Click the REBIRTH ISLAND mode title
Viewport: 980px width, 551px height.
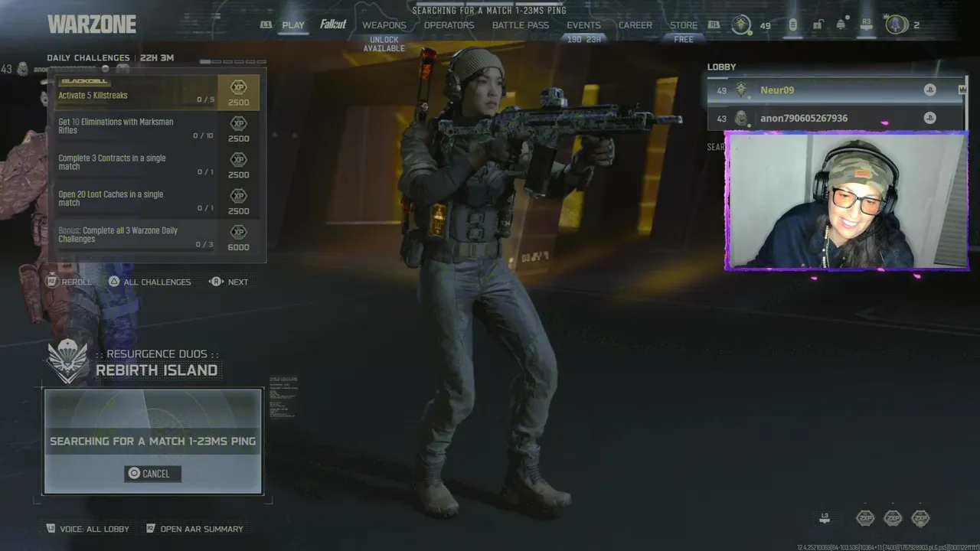click(x=157, y=370)
